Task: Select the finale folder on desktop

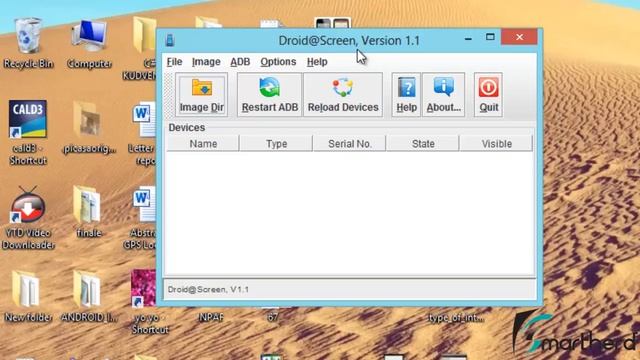Action: click(x=89, y=212)
